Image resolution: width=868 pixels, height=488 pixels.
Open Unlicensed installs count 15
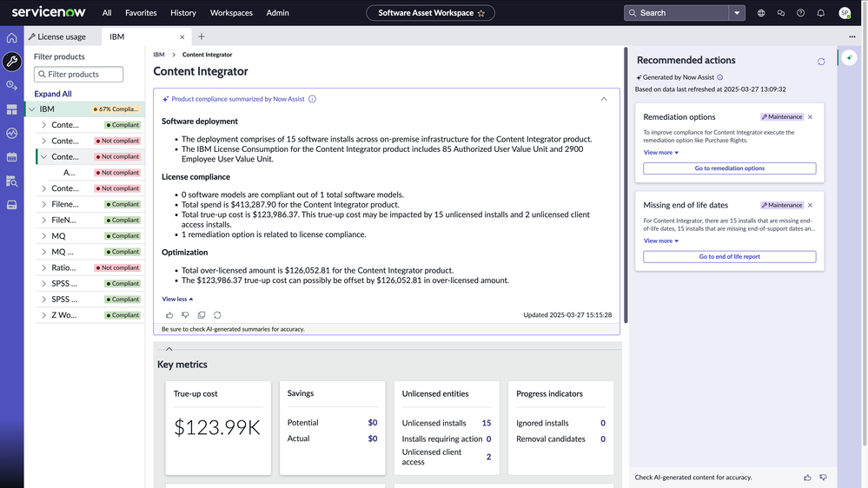[486, 423]
